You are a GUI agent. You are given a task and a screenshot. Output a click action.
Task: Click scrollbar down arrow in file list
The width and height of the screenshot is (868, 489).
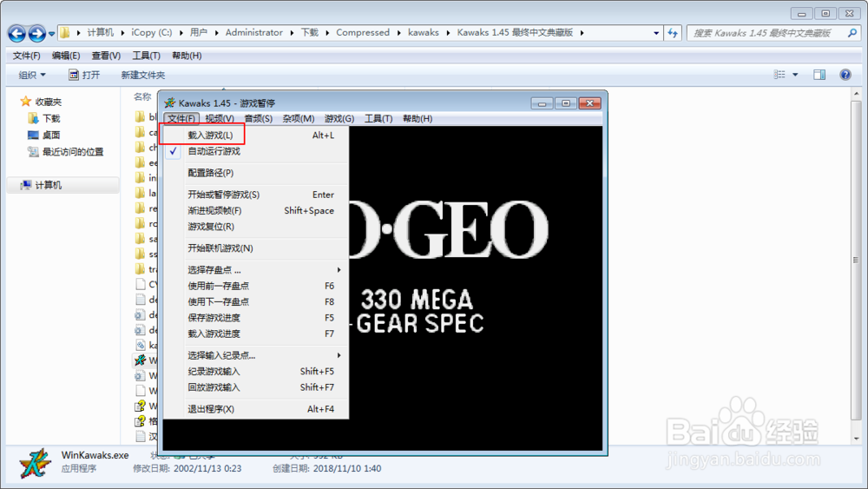(x=857, y=438)
